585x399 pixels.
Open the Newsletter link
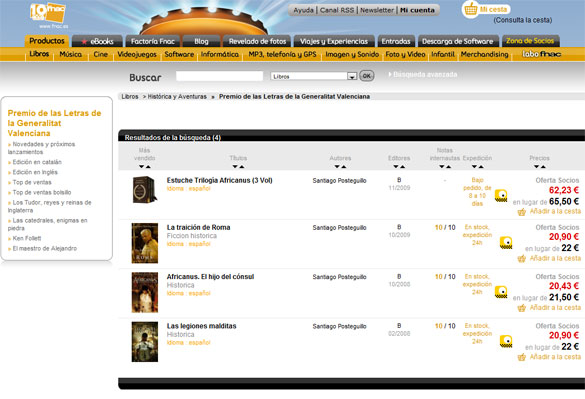[x=377, y=10]
